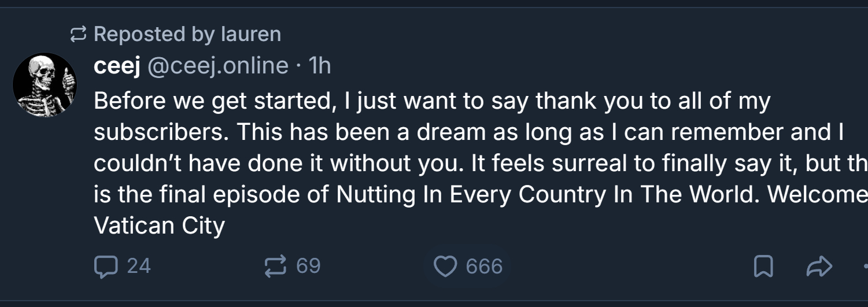Open the post via the '1h' timestamp
This screenshot has width=868, height=307.
320,66
